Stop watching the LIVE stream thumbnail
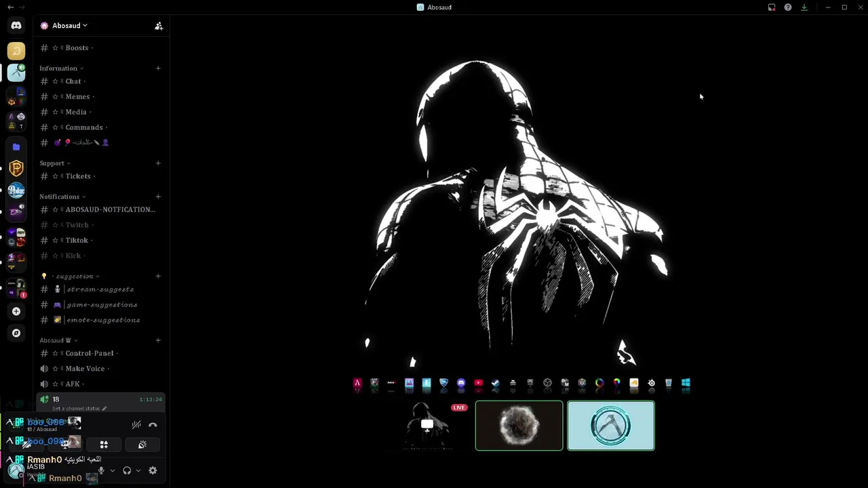This screenshot has height=488, width=868. [427, 426]
